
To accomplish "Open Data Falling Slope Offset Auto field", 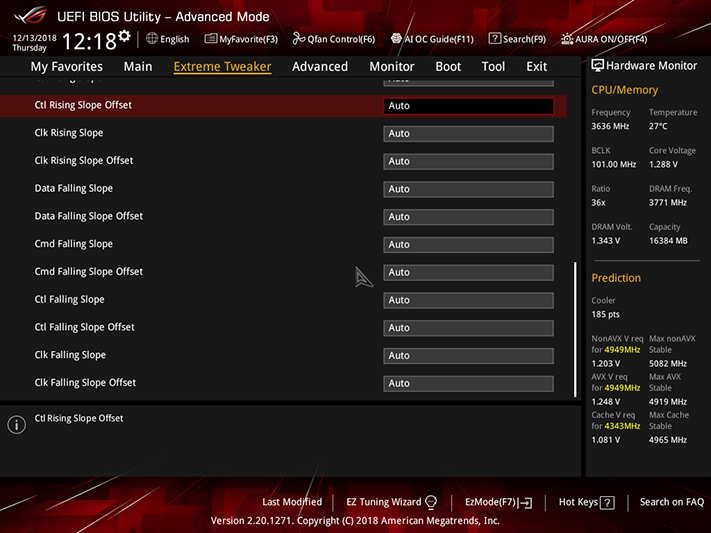I will tap(468, 217).
